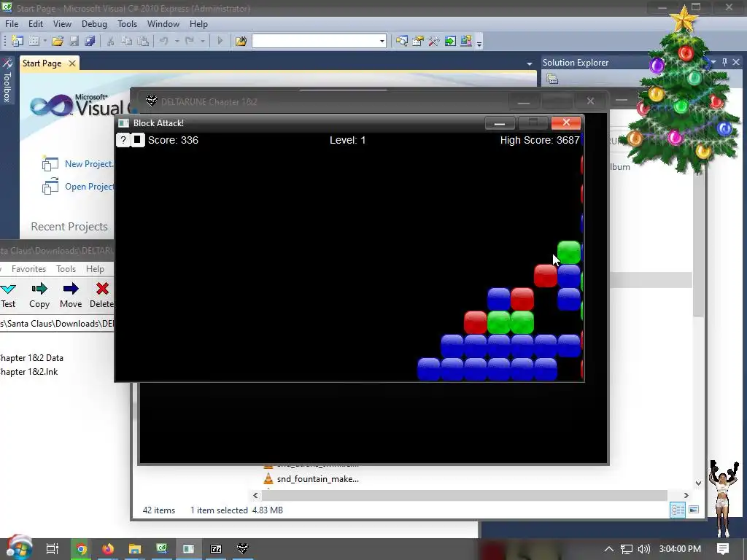Image resolution: width=747 pixels, height=560 pixels.
Task: Click the Explorer horizontal scrollbar track
Action: pos(465,495)
